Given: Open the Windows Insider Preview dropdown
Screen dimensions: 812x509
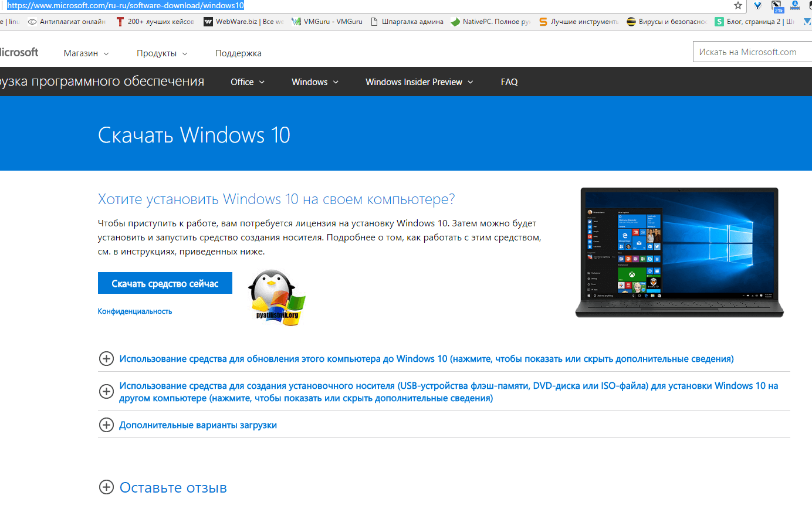Looking at the screenshot, I should [x=419, y=82].
